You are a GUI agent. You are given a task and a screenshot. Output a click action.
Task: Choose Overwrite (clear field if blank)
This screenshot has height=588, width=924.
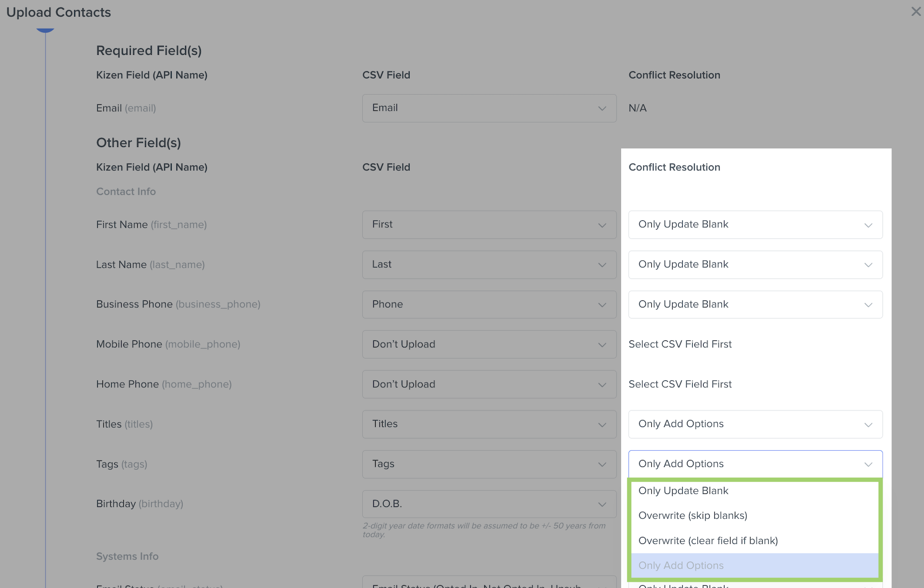(708, 541)
